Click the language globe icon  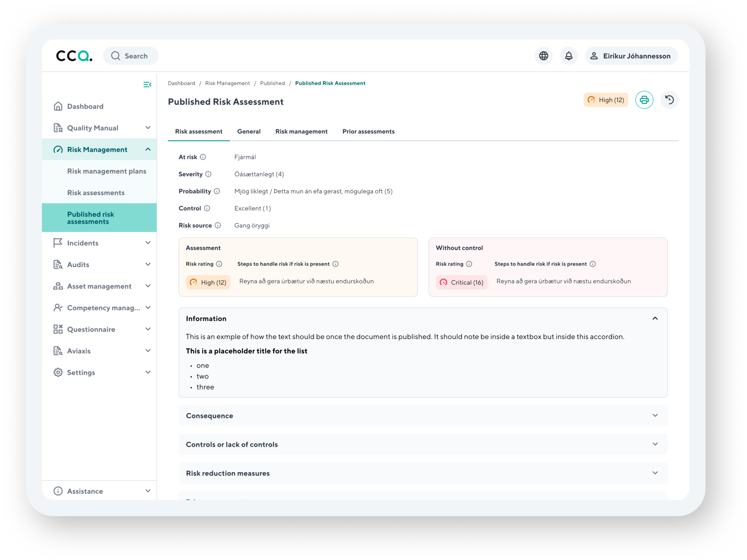click(543, 56)
